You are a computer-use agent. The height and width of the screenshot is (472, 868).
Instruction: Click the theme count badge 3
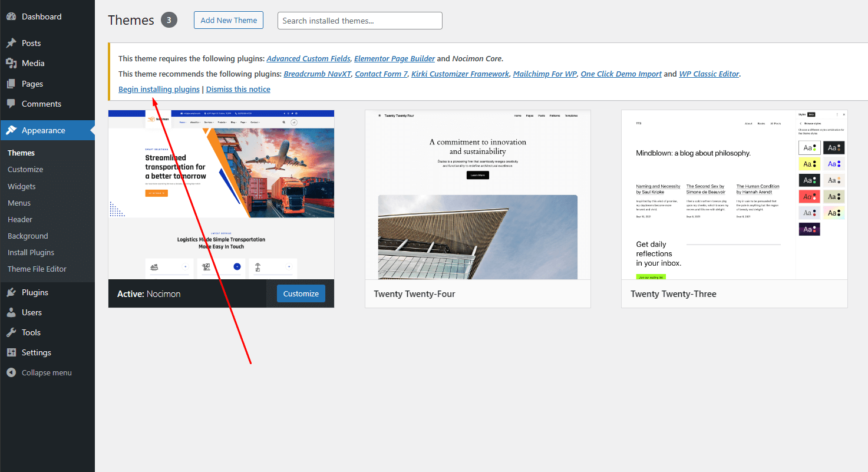pyautogui.click(x=169, y=20)
